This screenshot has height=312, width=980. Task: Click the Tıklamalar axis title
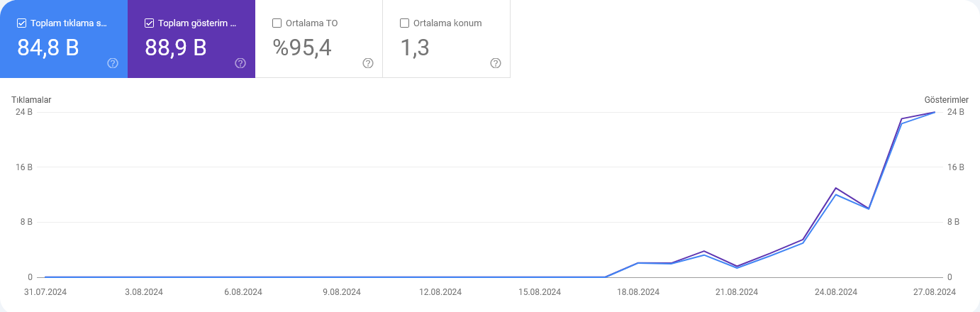pos(31,100)
